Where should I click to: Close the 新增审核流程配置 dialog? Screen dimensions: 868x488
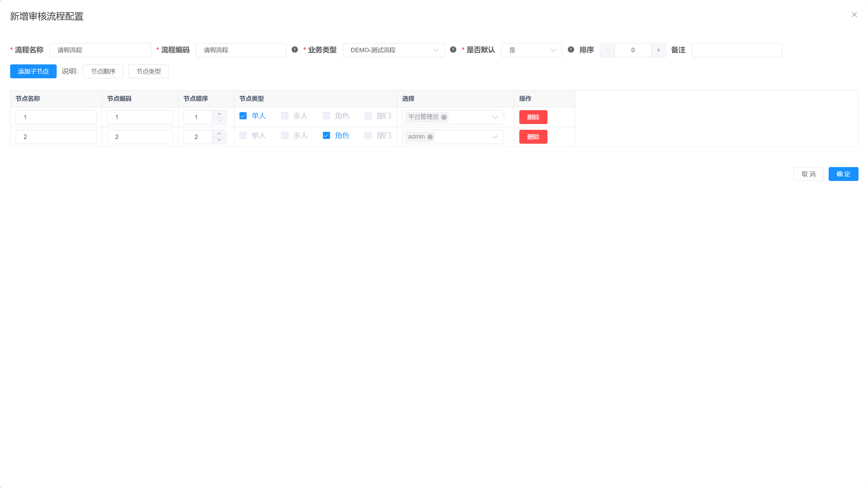854,15
